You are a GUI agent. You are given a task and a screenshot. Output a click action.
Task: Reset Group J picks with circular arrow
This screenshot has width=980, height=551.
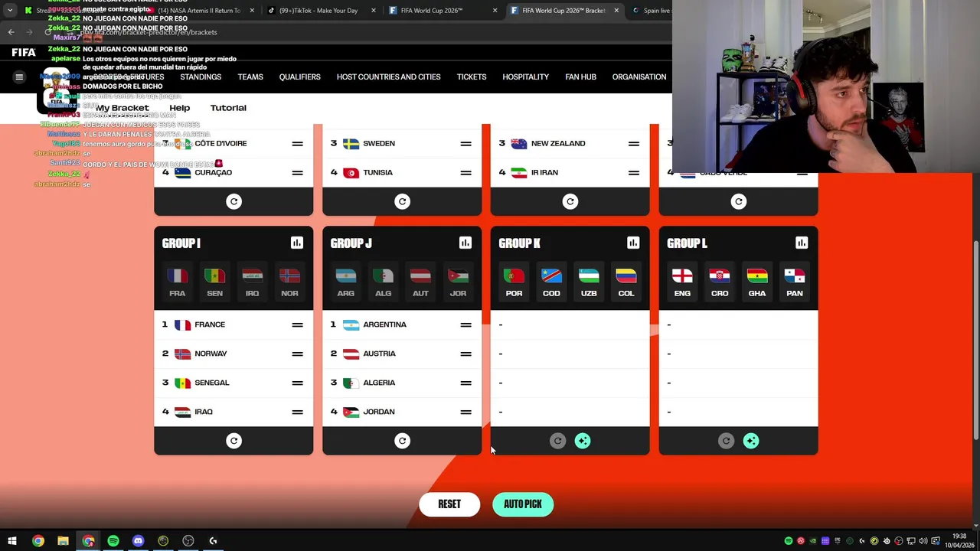coord(403,441)
